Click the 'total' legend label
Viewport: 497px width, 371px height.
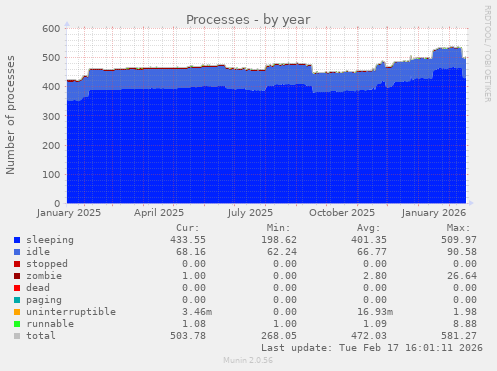[41, 336]
